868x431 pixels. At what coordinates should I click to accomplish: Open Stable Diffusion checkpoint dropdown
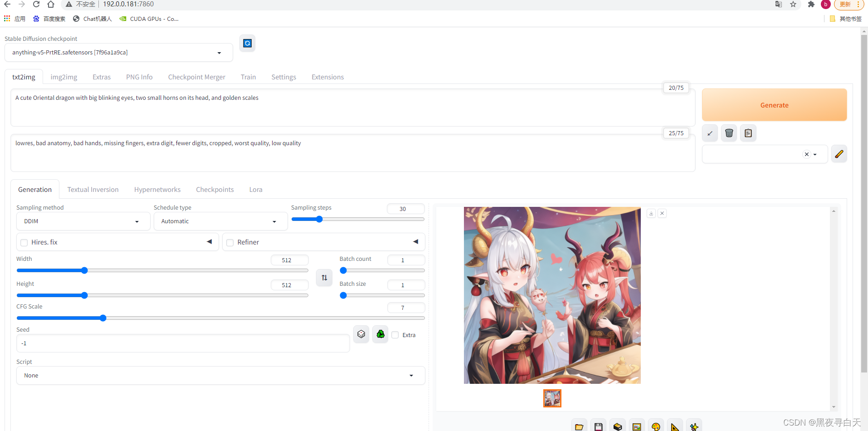point(119,53)
